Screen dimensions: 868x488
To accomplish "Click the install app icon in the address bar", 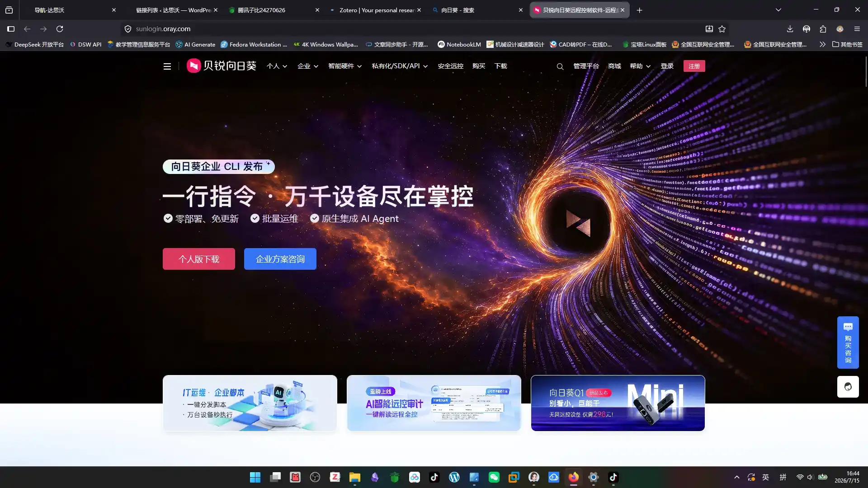I will pyautogui.click(x=709, y=29).
